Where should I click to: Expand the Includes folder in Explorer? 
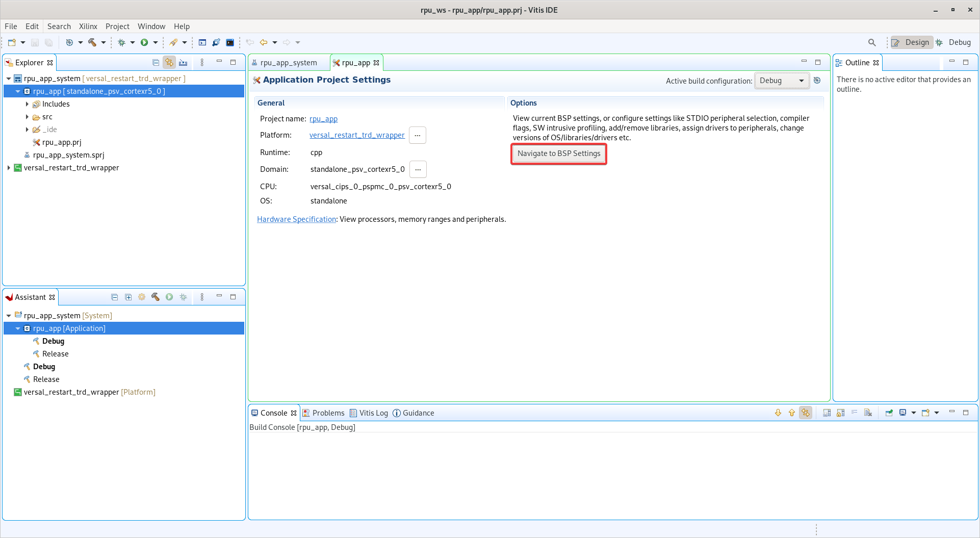point(27,104)
